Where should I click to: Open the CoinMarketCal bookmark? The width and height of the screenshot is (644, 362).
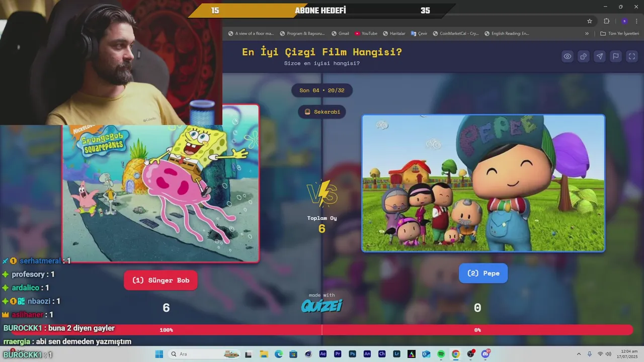[456, 34]
